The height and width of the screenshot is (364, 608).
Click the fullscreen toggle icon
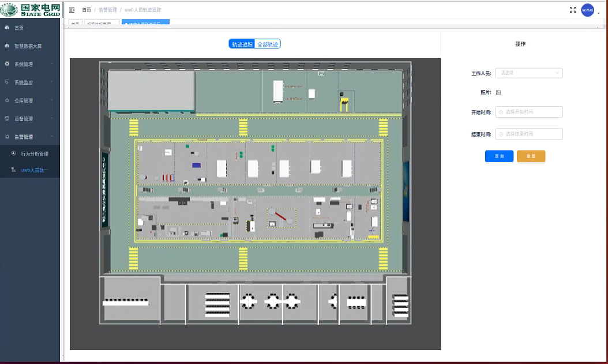[573, 10]
